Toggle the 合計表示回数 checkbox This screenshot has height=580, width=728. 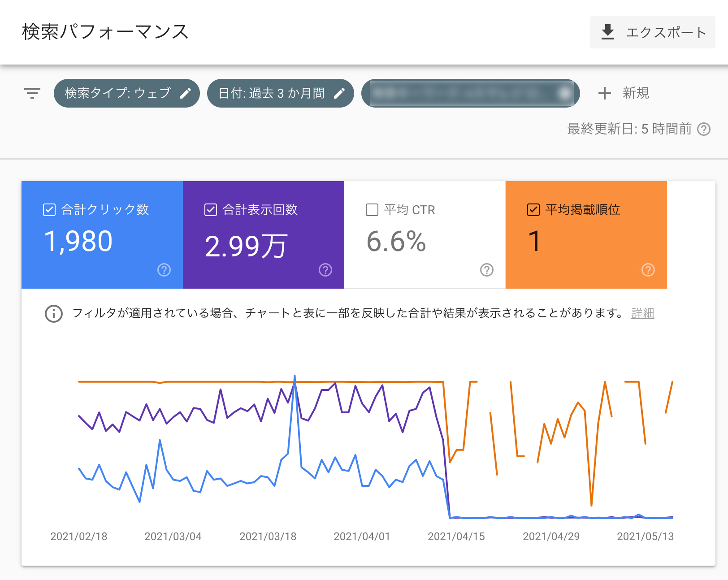click(x=211, y=210)
